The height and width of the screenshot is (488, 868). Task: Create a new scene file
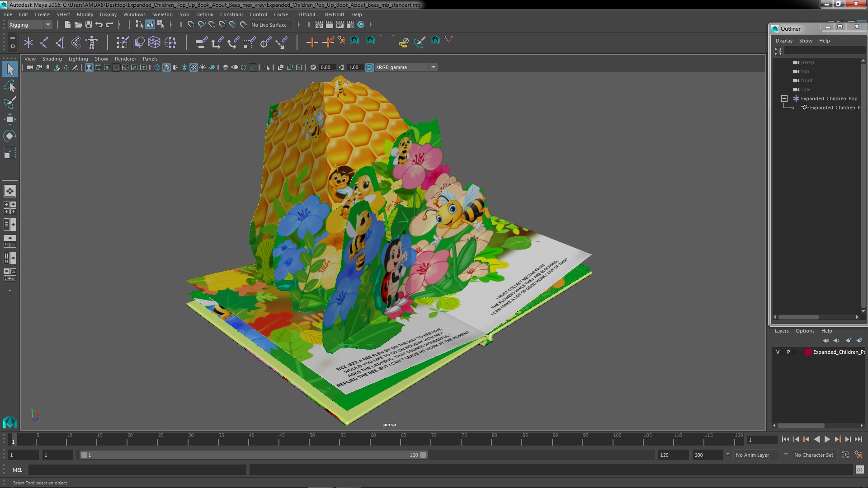pos(67,25)
